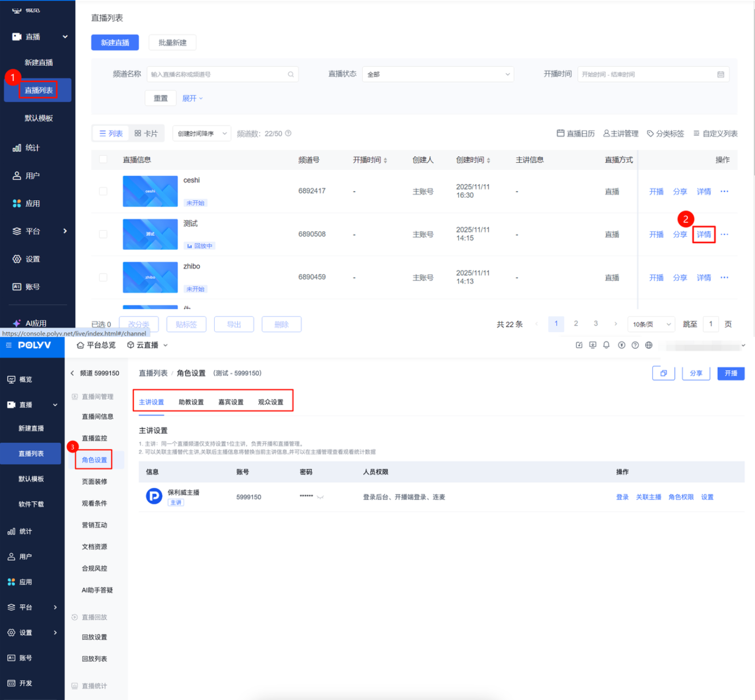
Task: Switch to the 嘉宾设置 tab
Action: tap(231, 402)
